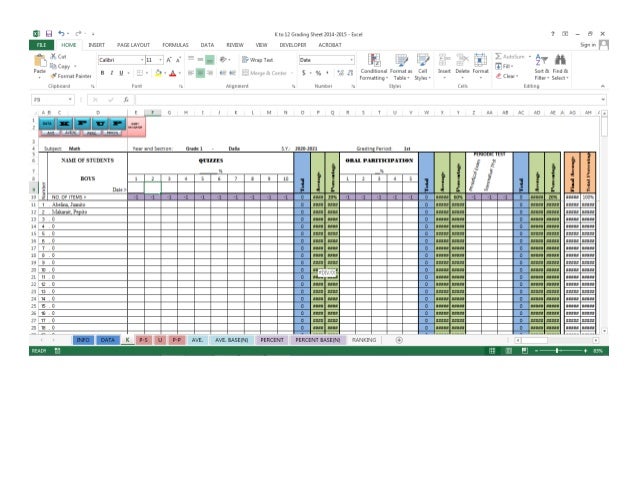Toggle align right button

(x=210, y=73)
